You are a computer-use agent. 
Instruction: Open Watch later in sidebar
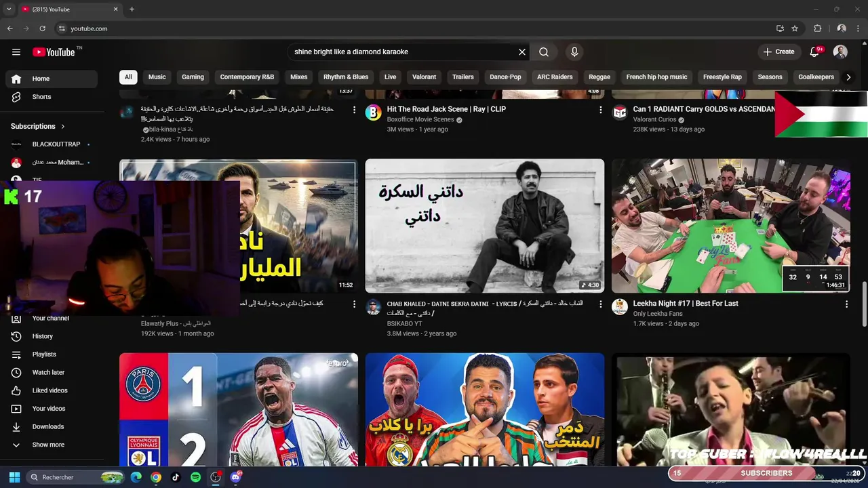(x=52, y=372)
